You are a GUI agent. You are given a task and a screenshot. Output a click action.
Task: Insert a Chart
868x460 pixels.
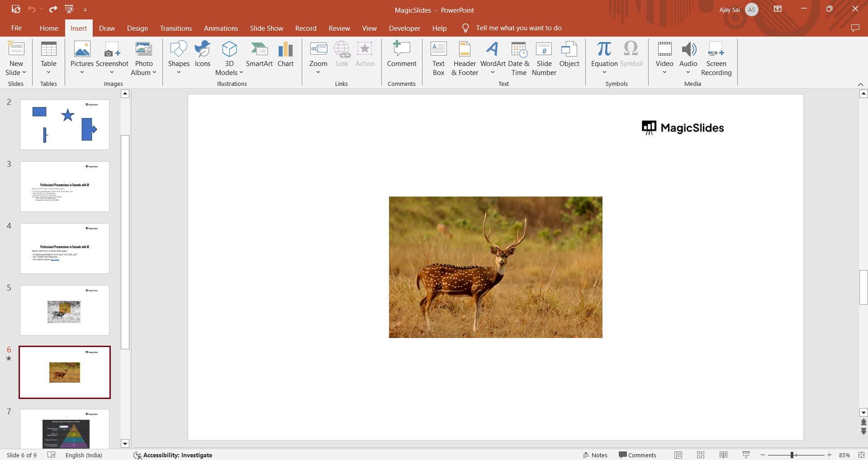point(285,55)
